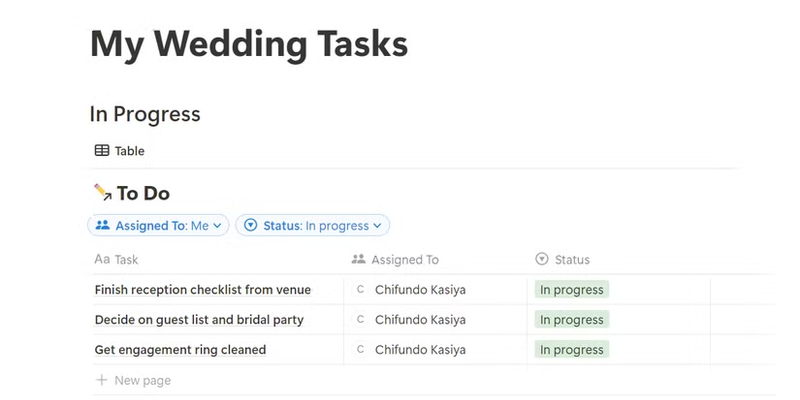Click avatar for Finish reception checklist assignee
The image size is (800, 400).
[360, 290]
